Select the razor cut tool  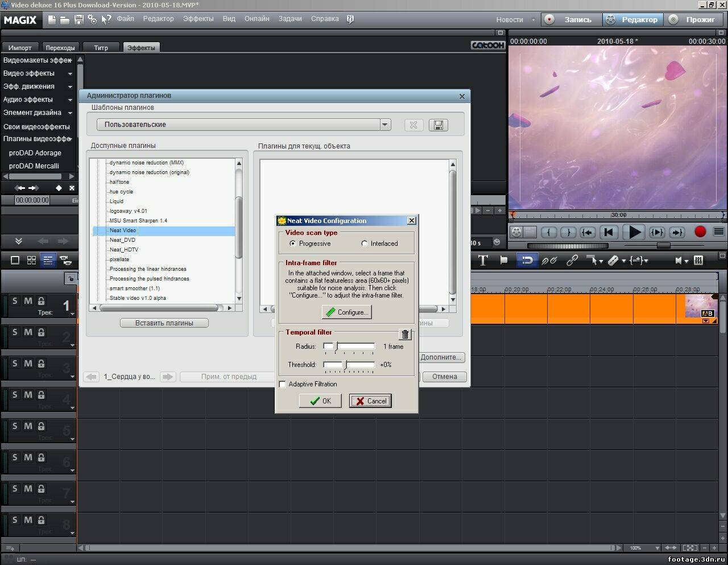613,260
